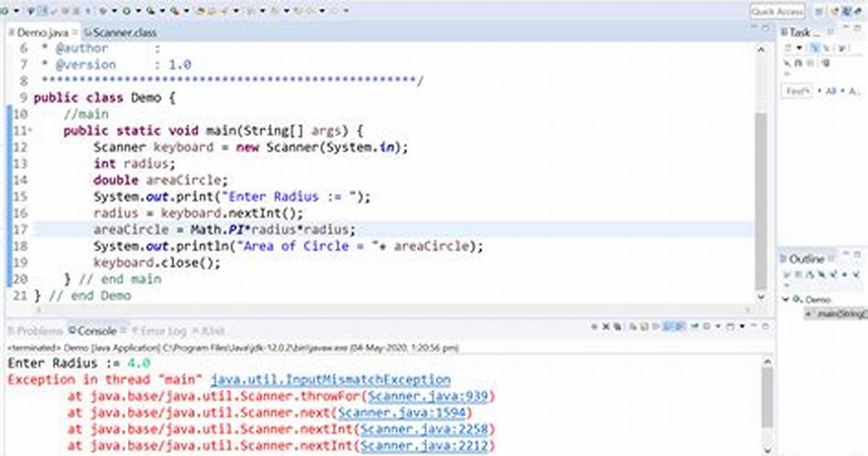Minimize the editor area
The width and height of the screenshot is (868, 456).
click(x=753, y=27)
